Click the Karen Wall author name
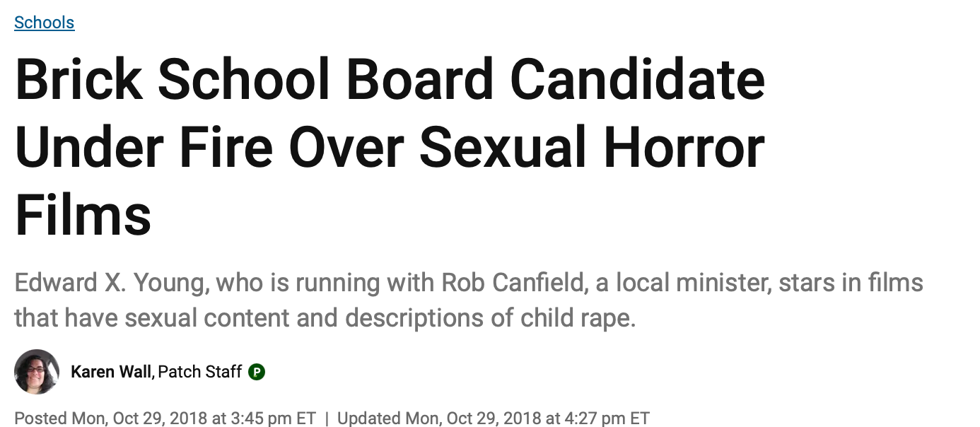 point(112,372)
